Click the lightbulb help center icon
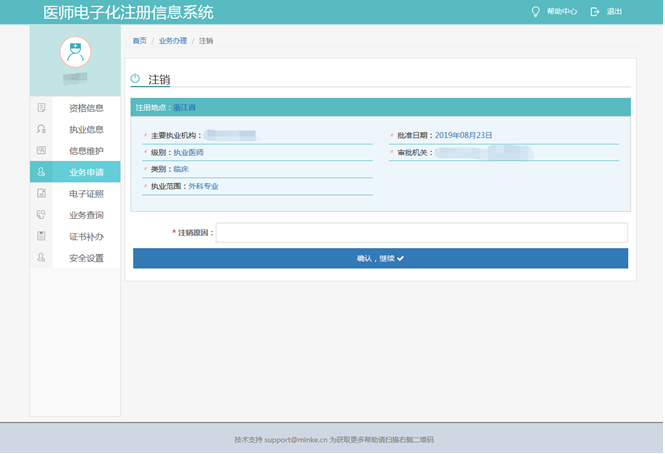665x454 pixels. click(535, 12)
